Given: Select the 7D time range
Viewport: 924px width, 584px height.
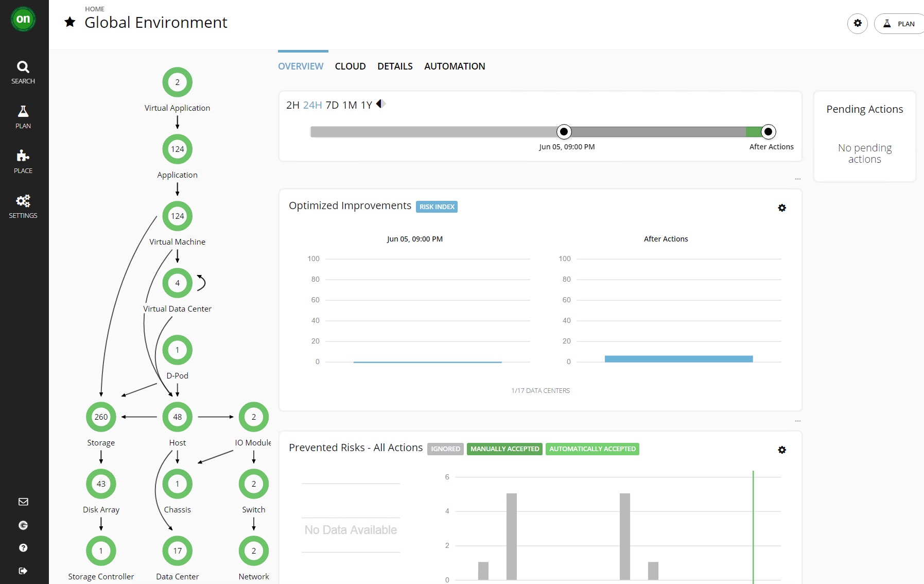Looking at the screenshot, I should pos(332,105).
